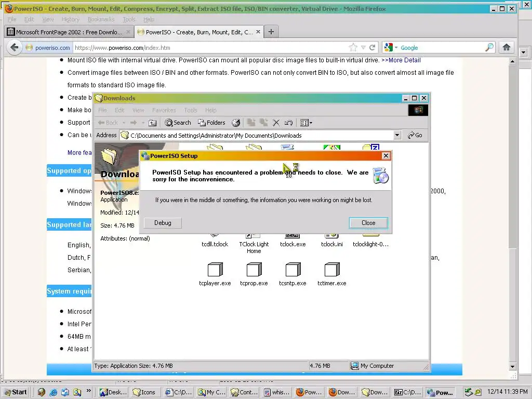Click the >>More Detail link
Image resolution: width=532 pixels, height=399 pixels.
[x=401, y=60]
